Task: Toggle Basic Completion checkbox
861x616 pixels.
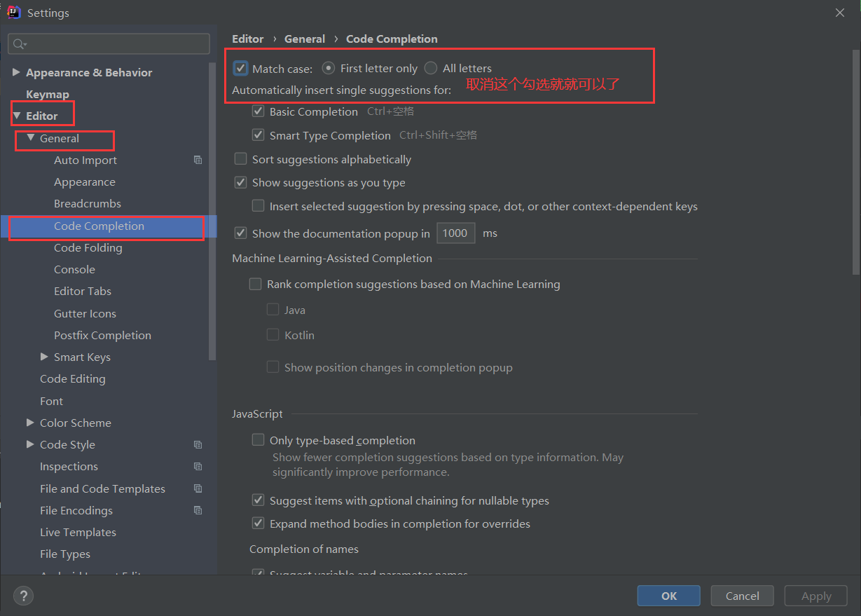Action: 258,111
